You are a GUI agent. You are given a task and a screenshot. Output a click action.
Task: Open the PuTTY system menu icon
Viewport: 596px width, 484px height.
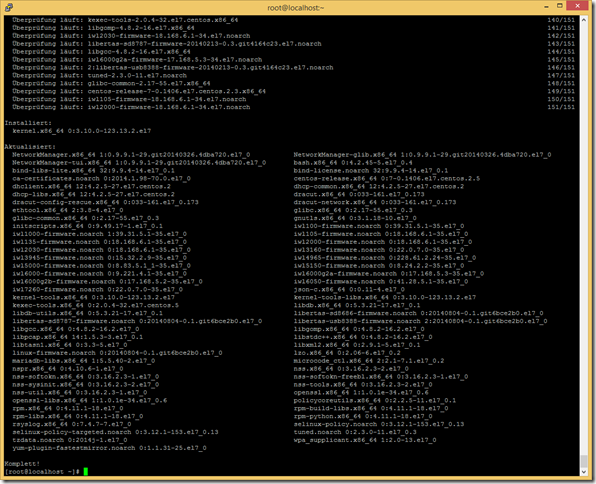pyautogui.click(x=8, y=7)
